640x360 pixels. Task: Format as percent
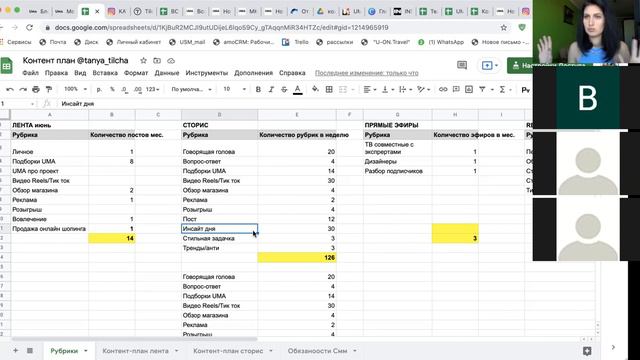112,89
